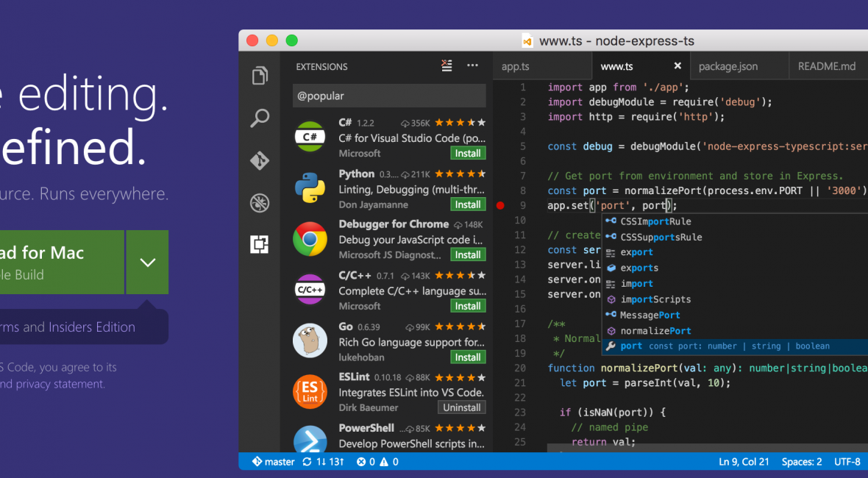Viewport: 868px width, 478px height.
Task: Click the sort/filter icon in Extensions panel header
Action: coord(447,65)
